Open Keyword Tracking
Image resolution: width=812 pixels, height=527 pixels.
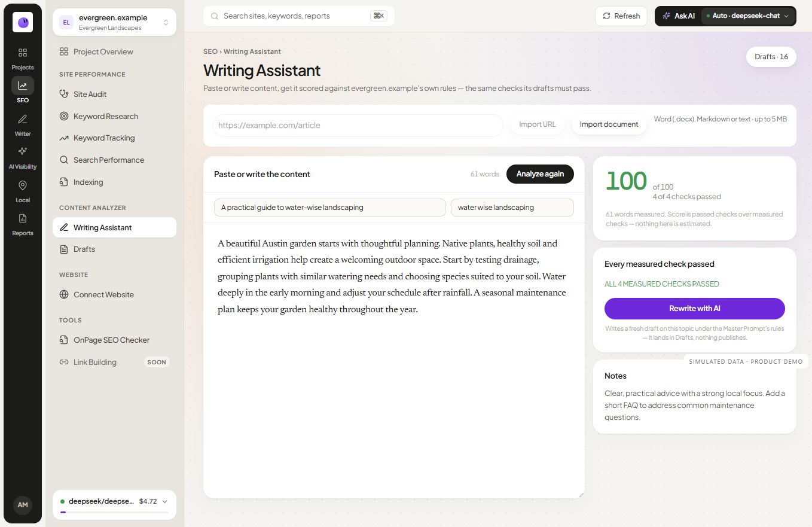click(x=114, y=138)
